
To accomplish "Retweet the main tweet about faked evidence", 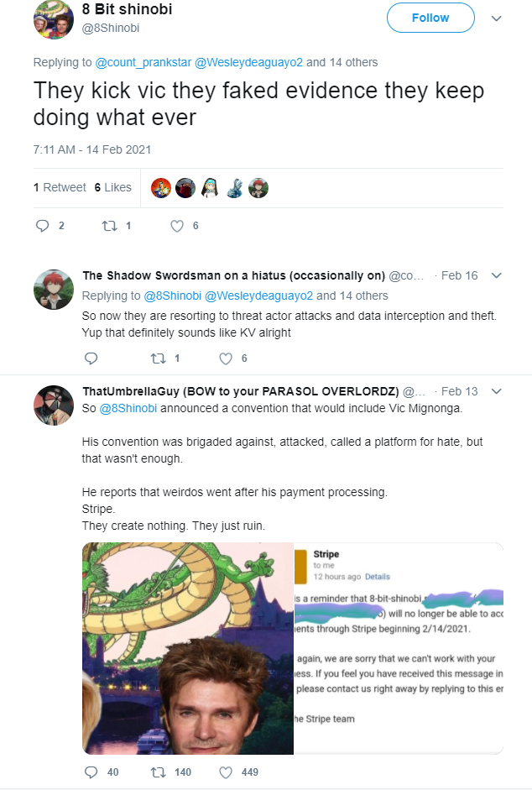I will tap(109, 226).
